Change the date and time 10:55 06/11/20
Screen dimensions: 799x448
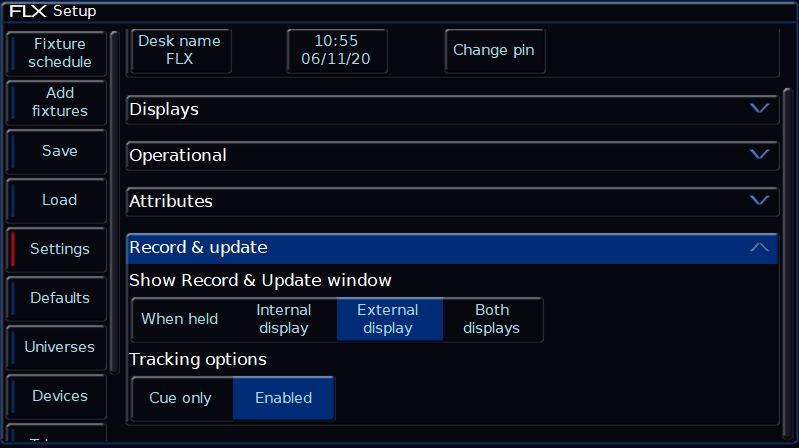[337, 50]
